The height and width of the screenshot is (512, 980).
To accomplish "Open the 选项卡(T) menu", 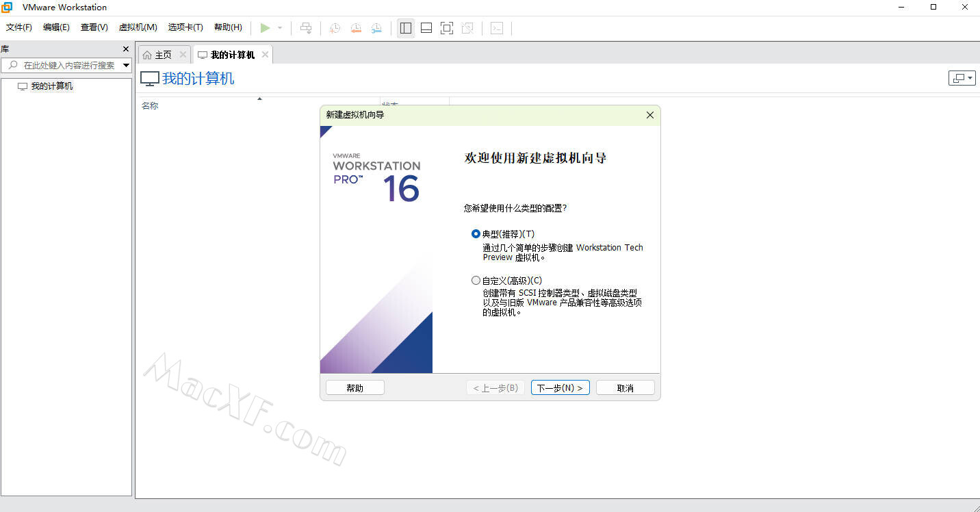I will 185,27.
